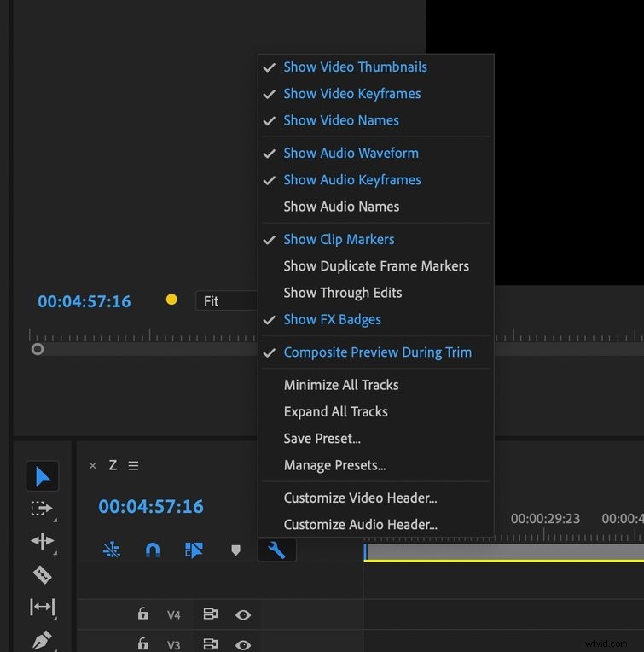644x652 pixels.
Task: Toggle sync lock for V4
Action: point(211,614)
